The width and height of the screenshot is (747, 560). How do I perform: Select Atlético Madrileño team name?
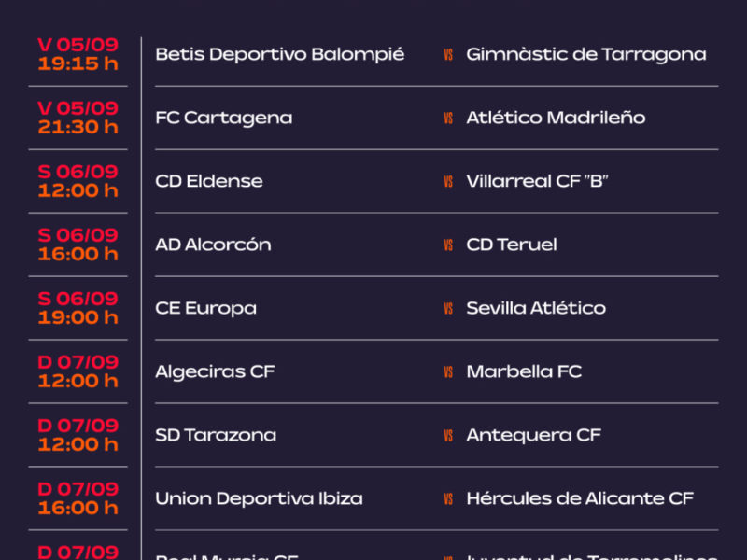pos(556,118)
